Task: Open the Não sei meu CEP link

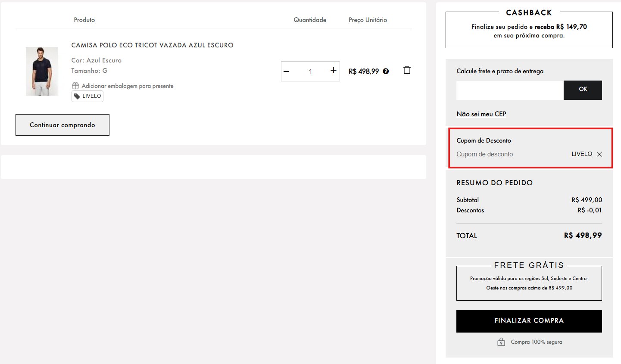Action: pos(481,114)
